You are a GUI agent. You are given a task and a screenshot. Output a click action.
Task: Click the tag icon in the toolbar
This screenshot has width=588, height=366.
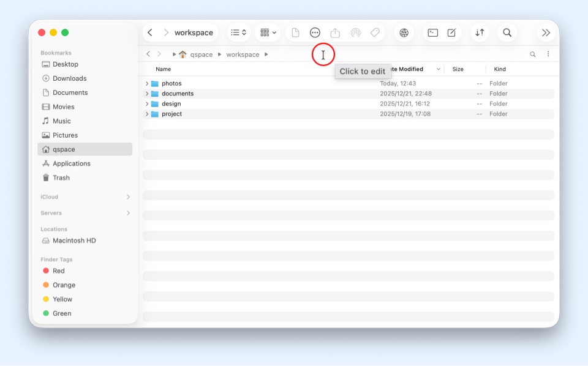point(375,33)
